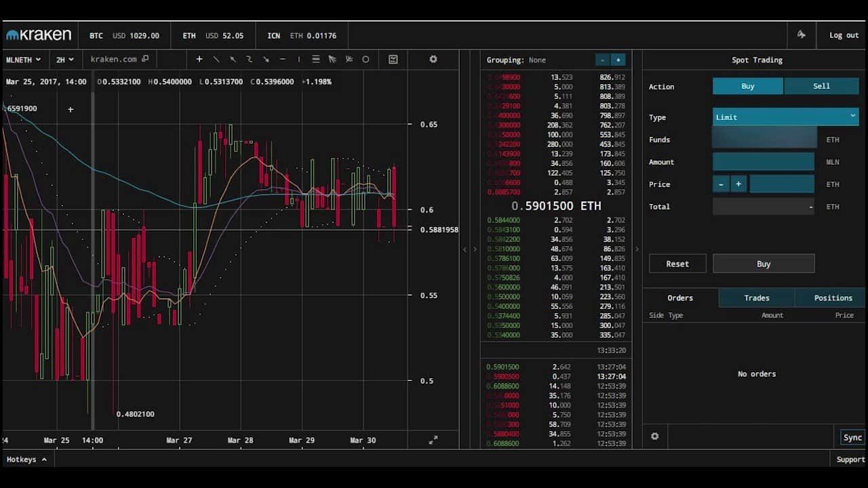The image size is (868, 488).
Task: Click the Total input field
Action: (764, 207)
